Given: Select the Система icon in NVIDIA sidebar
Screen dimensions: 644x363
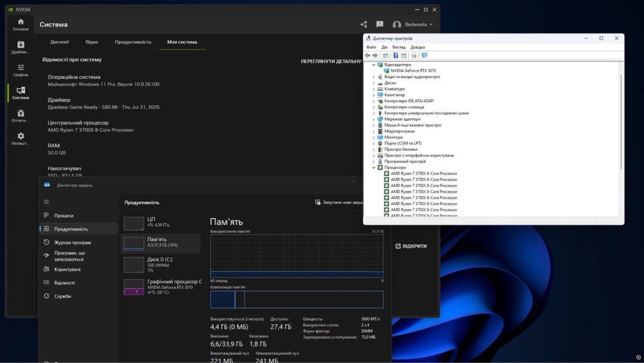Looking at the screenshot, I should click(21, 93).
